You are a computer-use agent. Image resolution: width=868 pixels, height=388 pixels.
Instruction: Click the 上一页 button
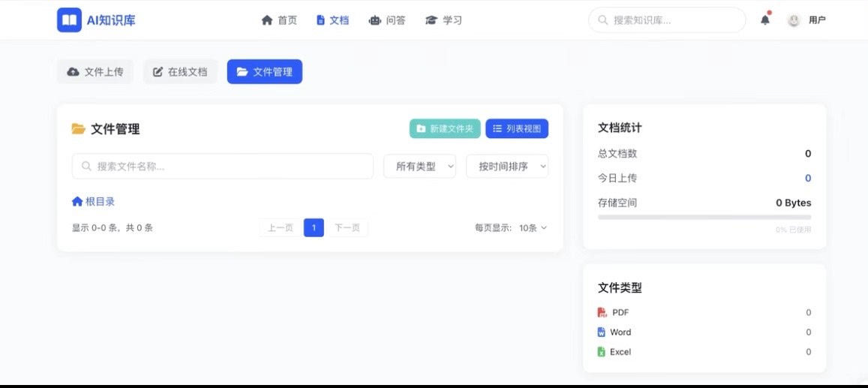[281, 227]
